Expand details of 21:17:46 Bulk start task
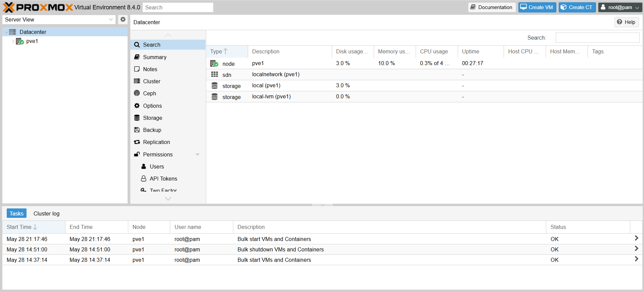 point(636,238)
